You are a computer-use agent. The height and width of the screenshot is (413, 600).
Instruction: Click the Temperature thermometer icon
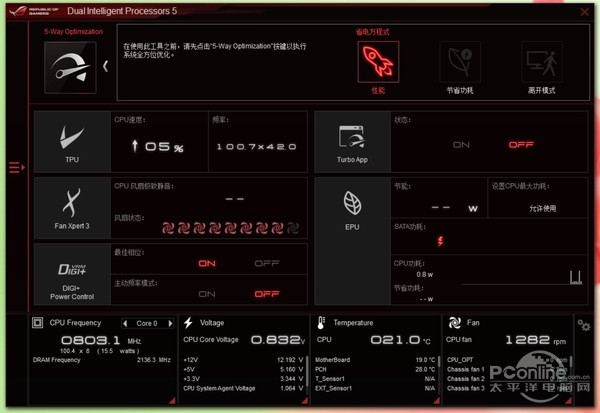tap(321, 323)
